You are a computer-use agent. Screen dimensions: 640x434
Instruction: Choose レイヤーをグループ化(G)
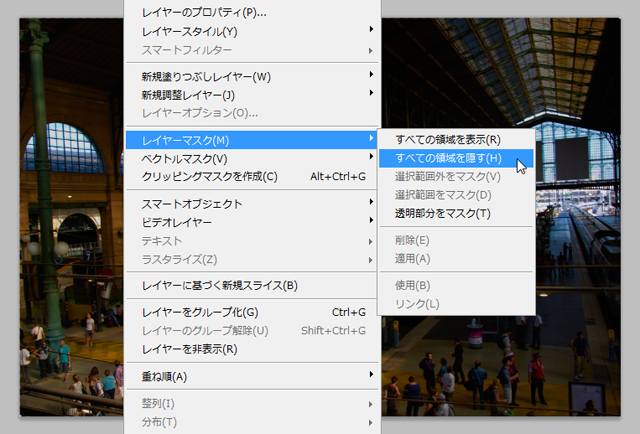(252, 312)
